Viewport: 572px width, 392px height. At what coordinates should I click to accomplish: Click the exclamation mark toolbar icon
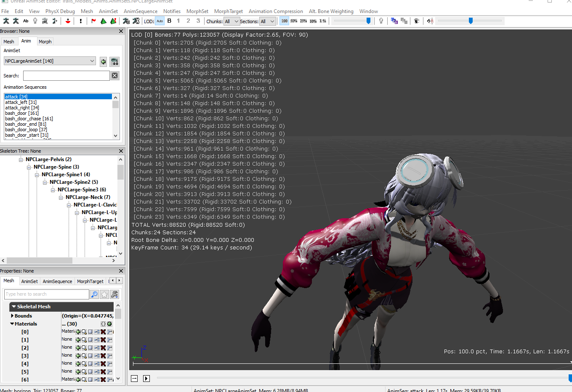81,21
